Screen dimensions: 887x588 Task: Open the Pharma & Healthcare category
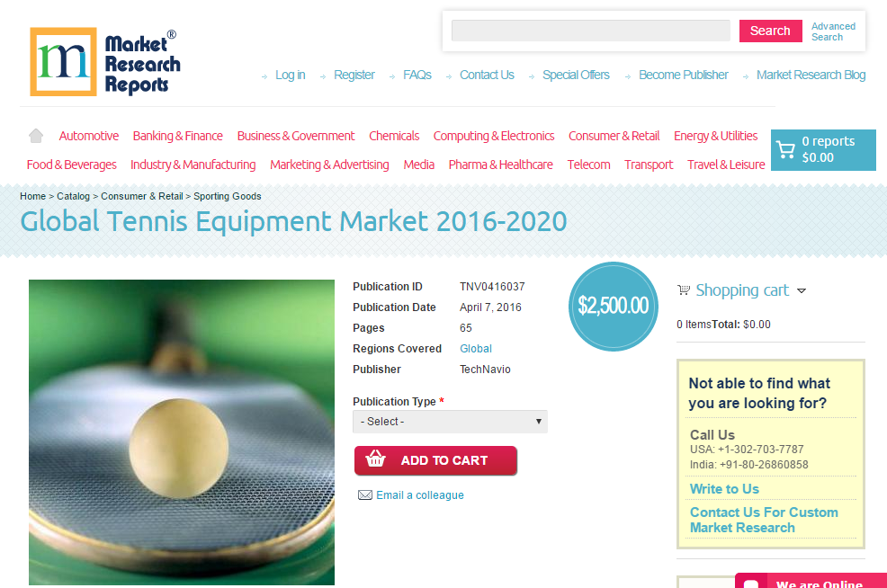[x=501, y=165]
